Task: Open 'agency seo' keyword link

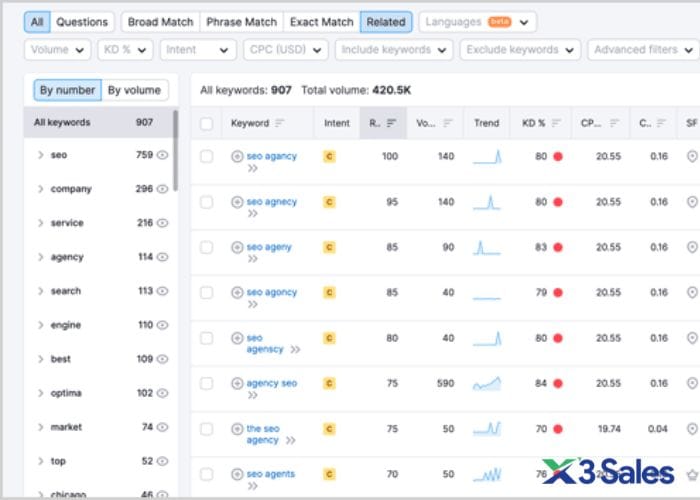Action: point(272,383)
